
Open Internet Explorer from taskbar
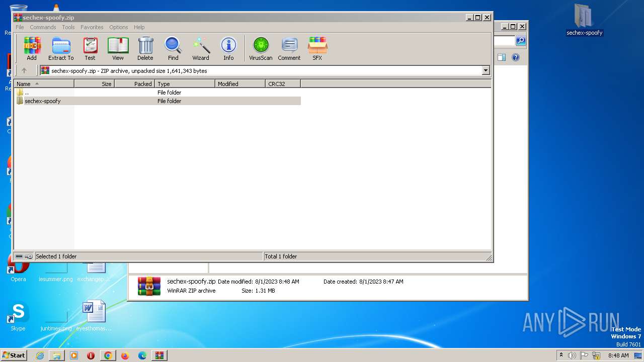coord(40,355)
